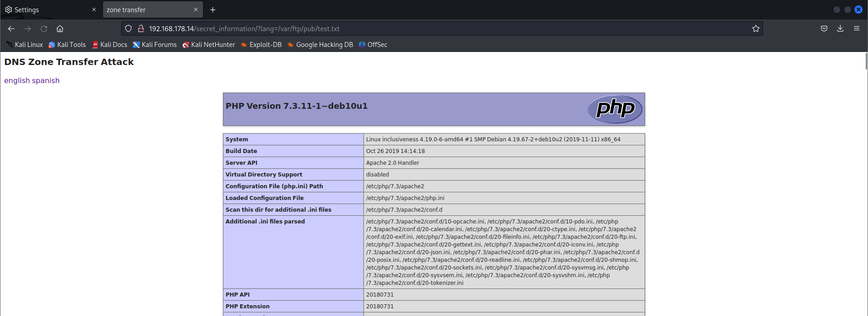Show the insecure connection padlock info

pos(141,28)
